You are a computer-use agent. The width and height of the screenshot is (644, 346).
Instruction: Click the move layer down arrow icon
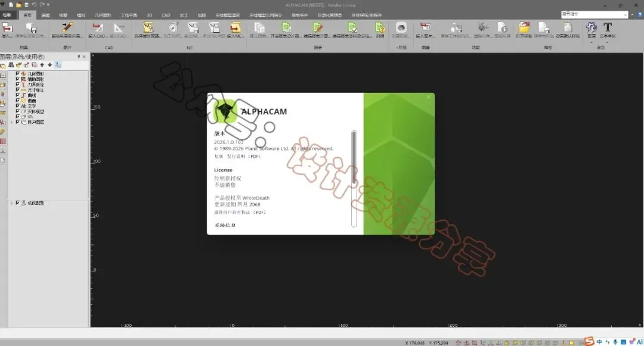tap(49, 65)
